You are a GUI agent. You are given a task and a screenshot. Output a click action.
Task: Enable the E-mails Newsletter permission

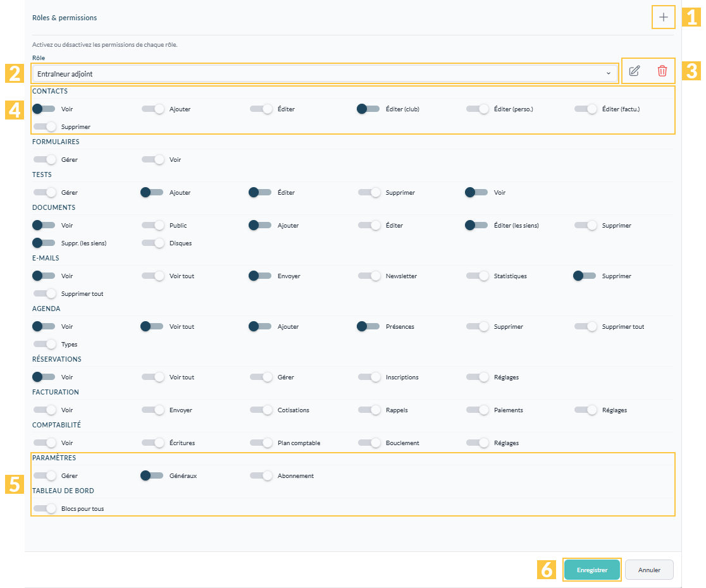click(369, 276)
